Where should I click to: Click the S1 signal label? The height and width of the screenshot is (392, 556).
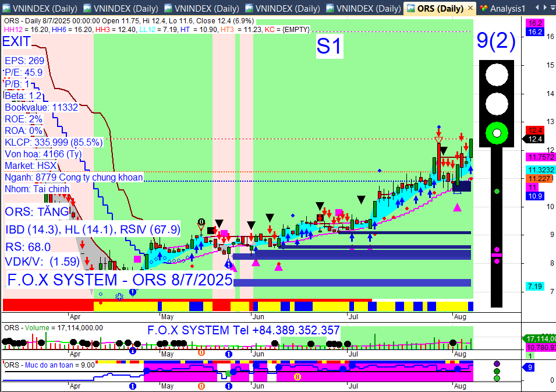point(329,46)
